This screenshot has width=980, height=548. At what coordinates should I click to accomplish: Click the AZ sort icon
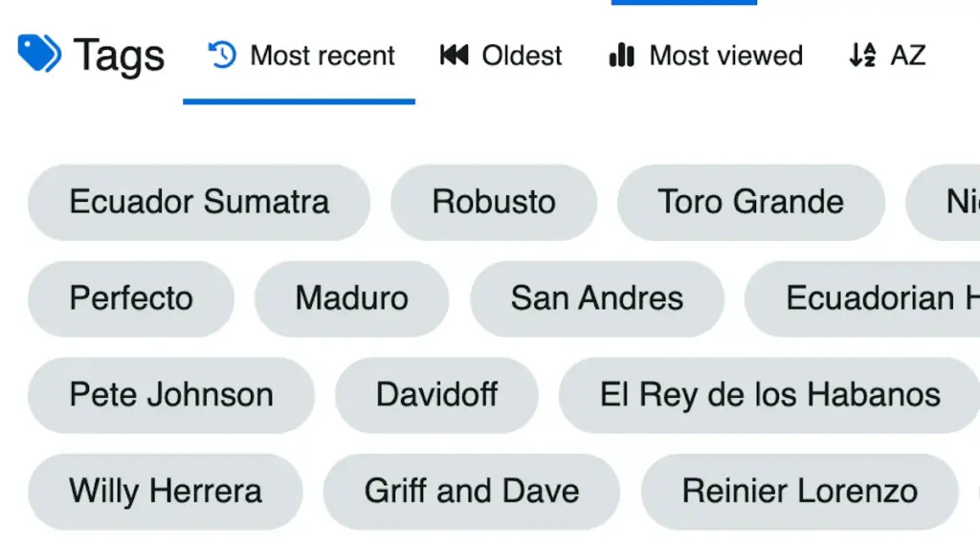862,55
